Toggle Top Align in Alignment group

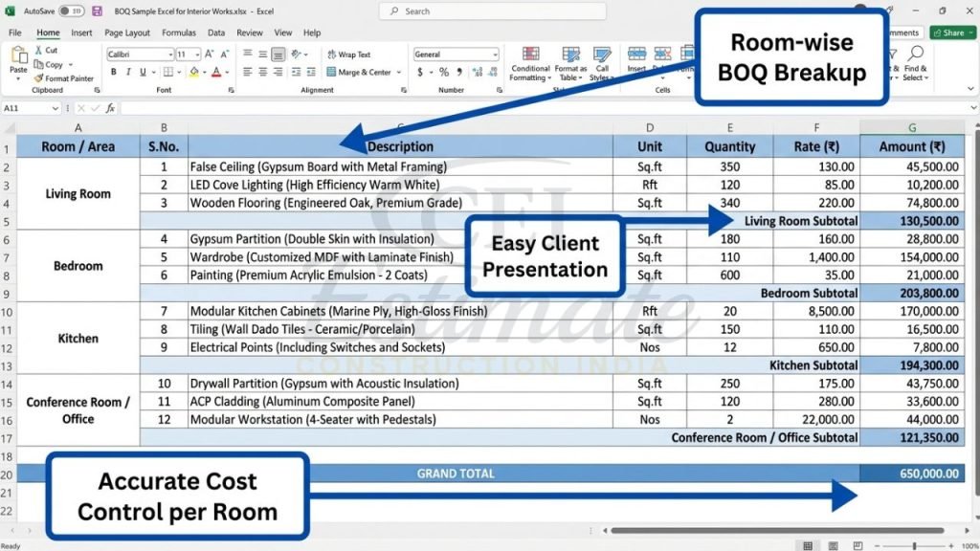point(248,55)
